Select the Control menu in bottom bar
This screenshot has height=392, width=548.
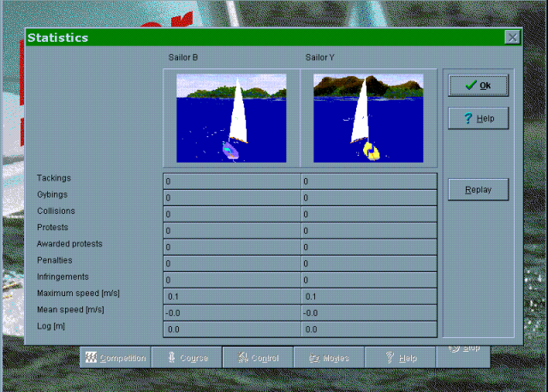[x=258, y=358]
